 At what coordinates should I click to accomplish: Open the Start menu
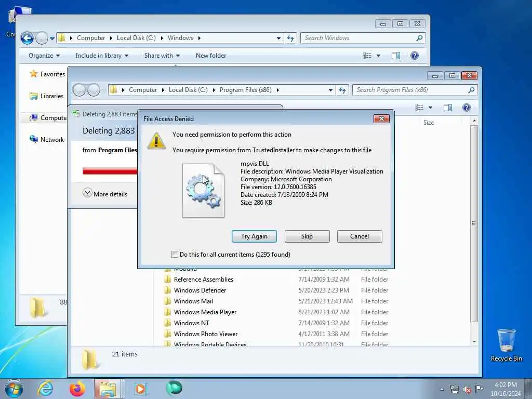pyautogui.click(x=14, y=389)
